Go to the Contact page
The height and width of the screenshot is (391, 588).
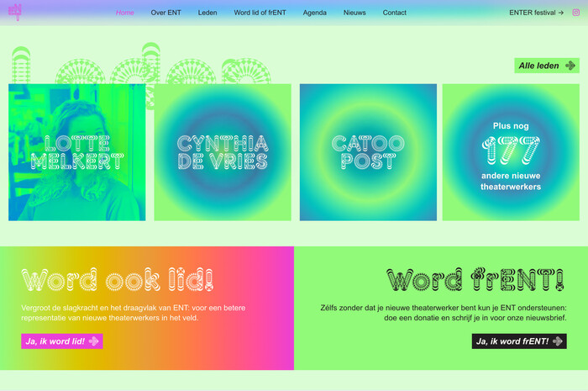tap(395, 13)
